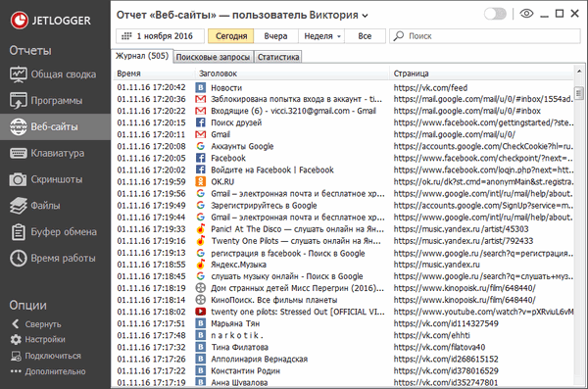Click the YouTube icon of twenty one pilots row
The height and width of the screenshot is (389, 588).
coord(201,312)
